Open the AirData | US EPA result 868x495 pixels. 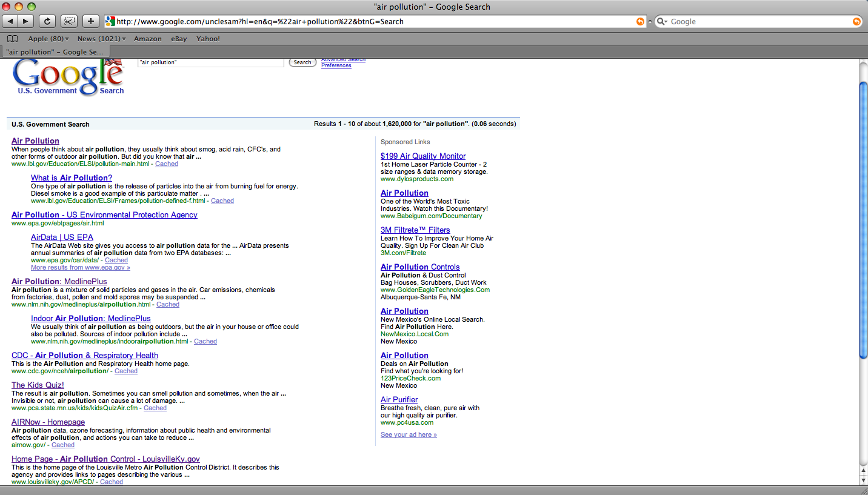[x=62, y=237]
